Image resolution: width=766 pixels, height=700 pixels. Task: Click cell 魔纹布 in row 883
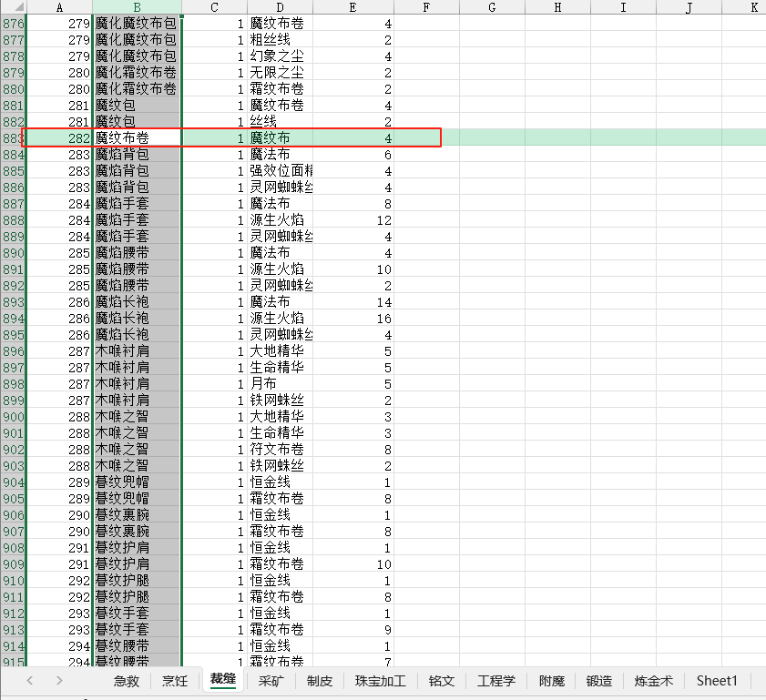(280, 138)
